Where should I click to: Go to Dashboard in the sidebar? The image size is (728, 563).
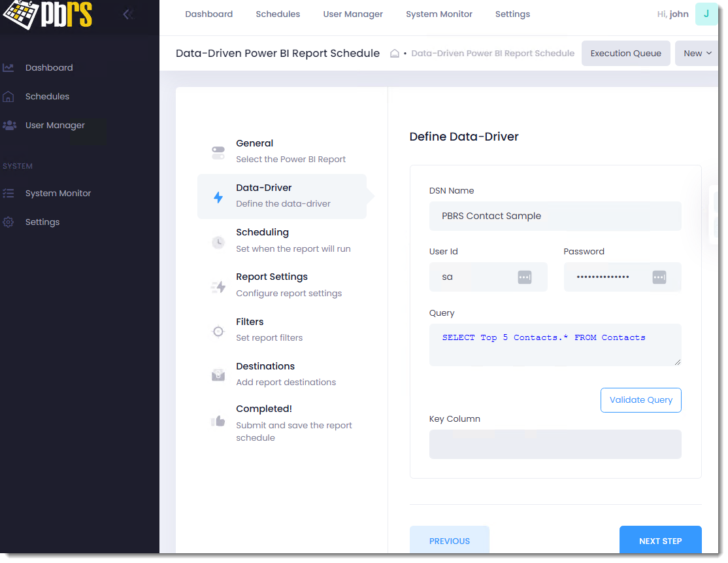[49, 68]
